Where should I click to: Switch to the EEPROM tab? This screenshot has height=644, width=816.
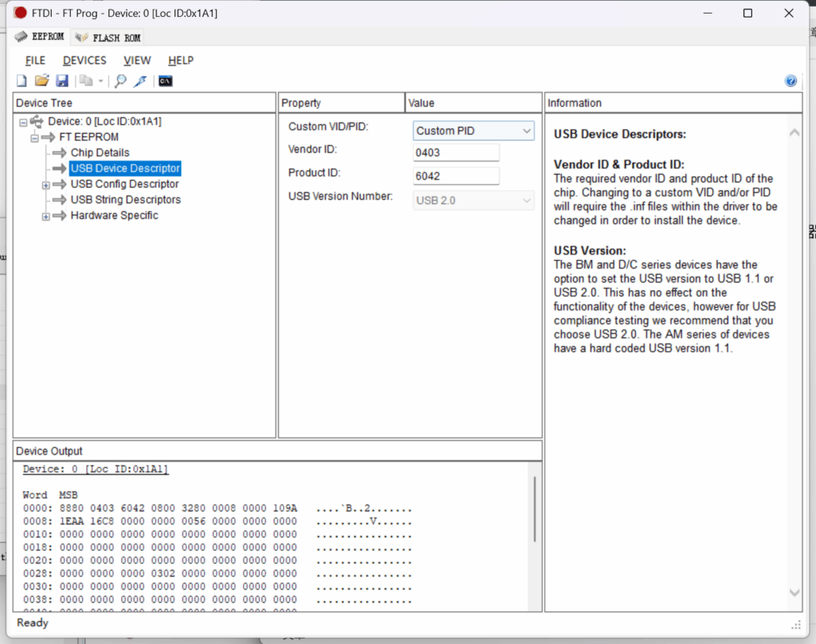click(x=40, y=37)
